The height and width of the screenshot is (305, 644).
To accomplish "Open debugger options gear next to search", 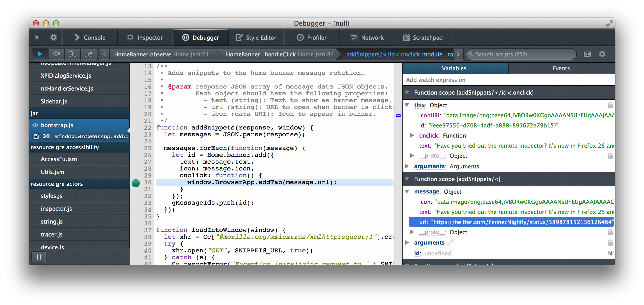I will (602, 54).
